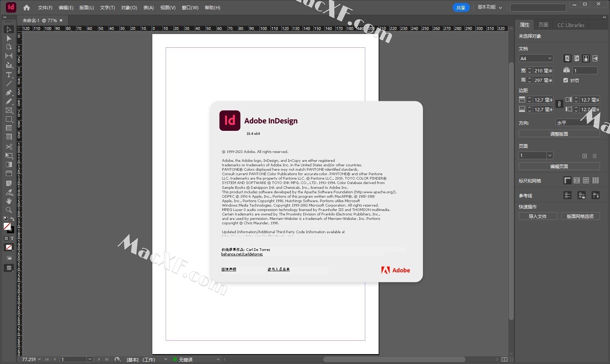Select the Eyedropper tool
The height and width of the screenshot is (364, 610).
9,192
